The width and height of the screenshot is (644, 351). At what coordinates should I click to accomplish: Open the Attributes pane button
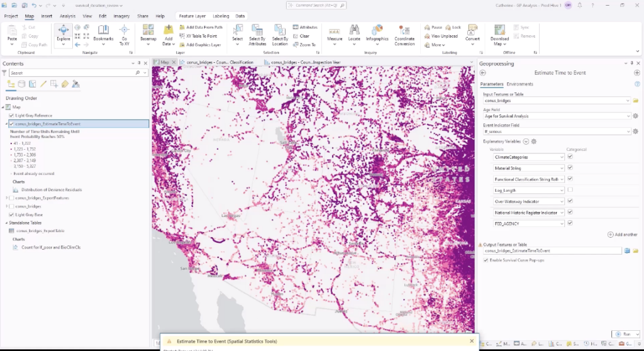point(305,27)
